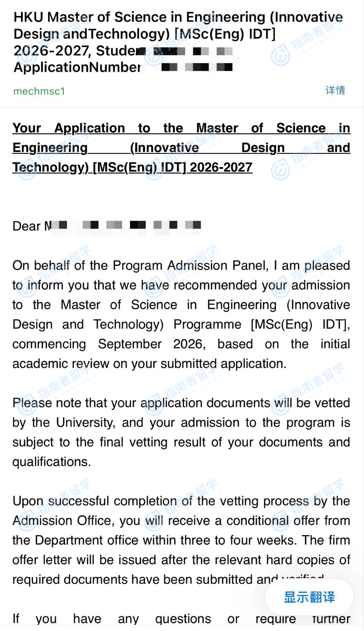Click the text "September 2026,"
This screenshot has width=364, height=631.
coord(152,344)
